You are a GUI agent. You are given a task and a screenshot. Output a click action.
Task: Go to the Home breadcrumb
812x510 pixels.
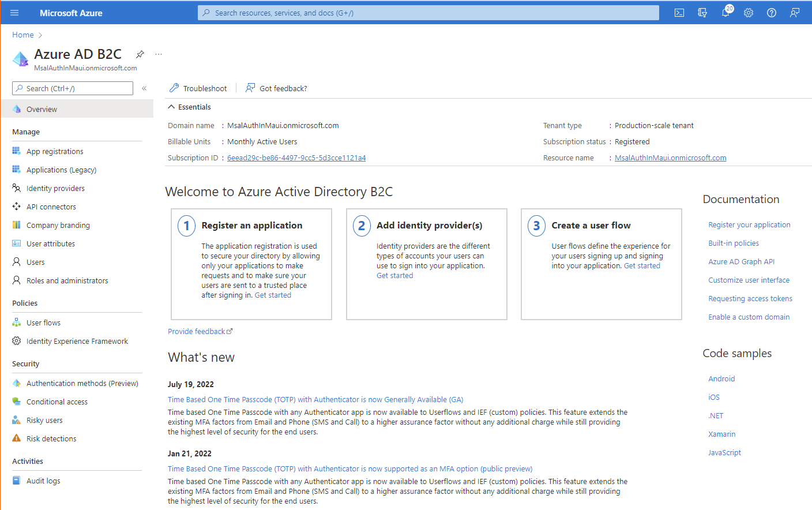tap(23, 35)
